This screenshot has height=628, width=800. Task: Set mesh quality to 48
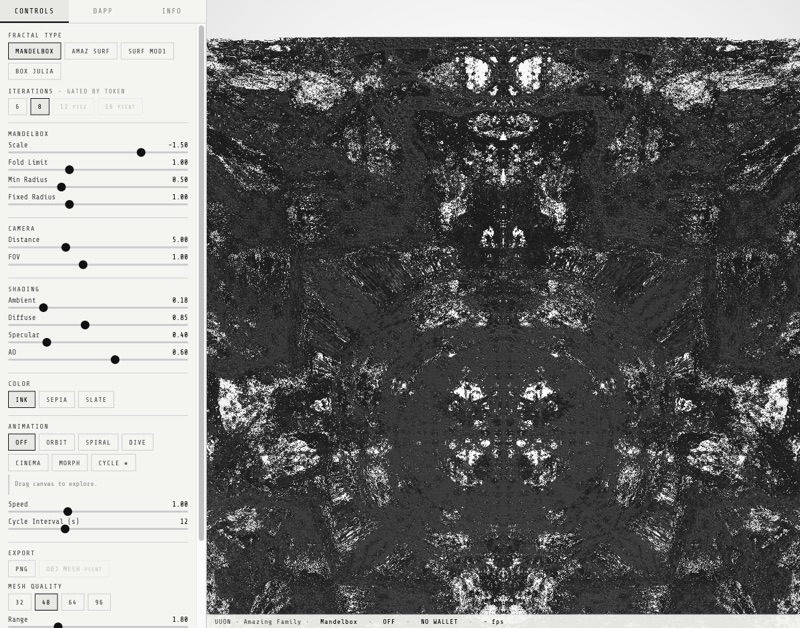point(46,602)
